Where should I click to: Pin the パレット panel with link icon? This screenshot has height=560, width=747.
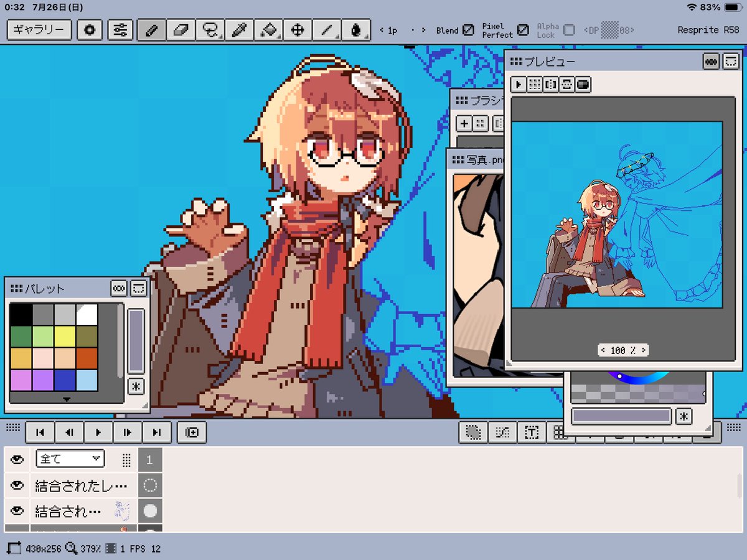(119, 288)
